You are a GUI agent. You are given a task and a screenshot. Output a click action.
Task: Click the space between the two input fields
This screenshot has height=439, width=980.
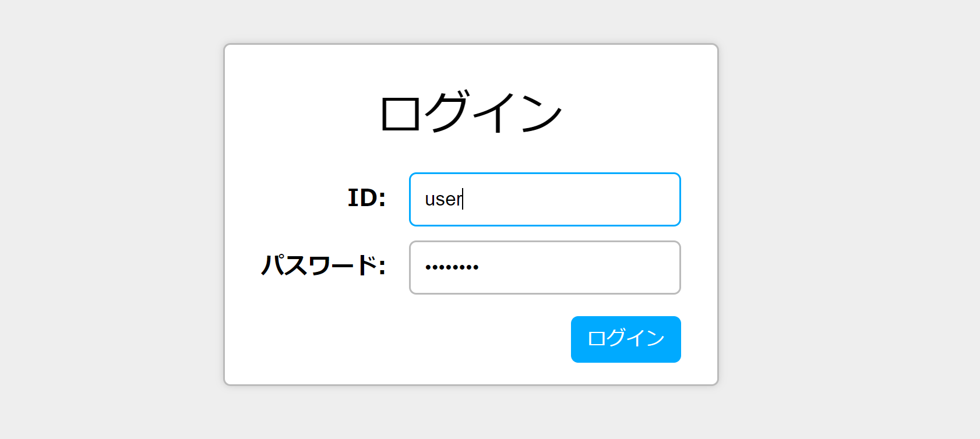[x=544, y=233]
